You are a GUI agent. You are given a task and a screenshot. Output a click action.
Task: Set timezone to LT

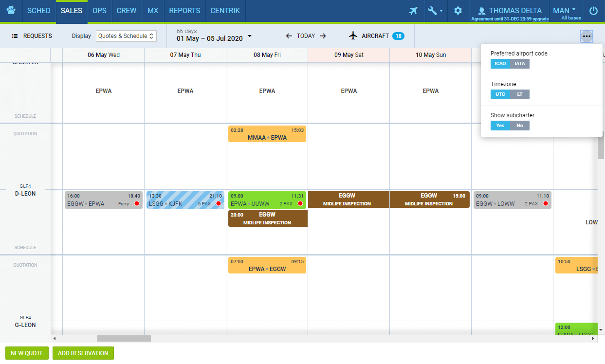[520, 94]
